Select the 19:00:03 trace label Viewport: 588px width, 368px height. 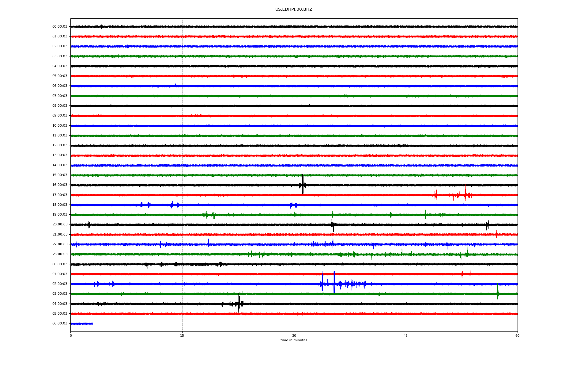click(x=60, y=214)
